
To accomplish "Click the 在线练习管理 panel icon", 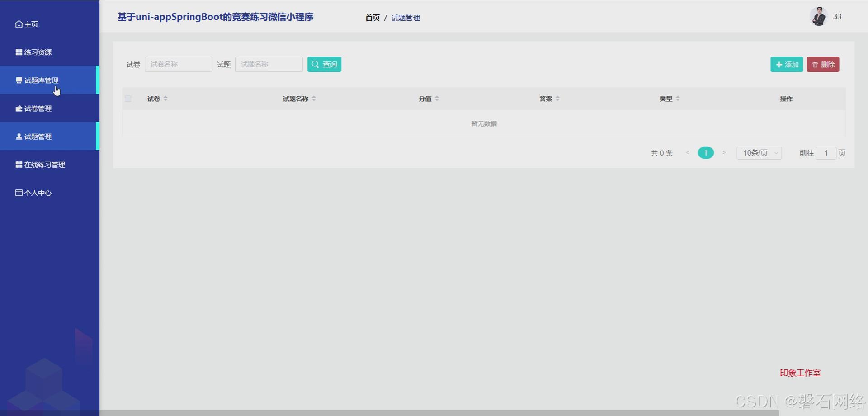I will [x=18, y=165].
